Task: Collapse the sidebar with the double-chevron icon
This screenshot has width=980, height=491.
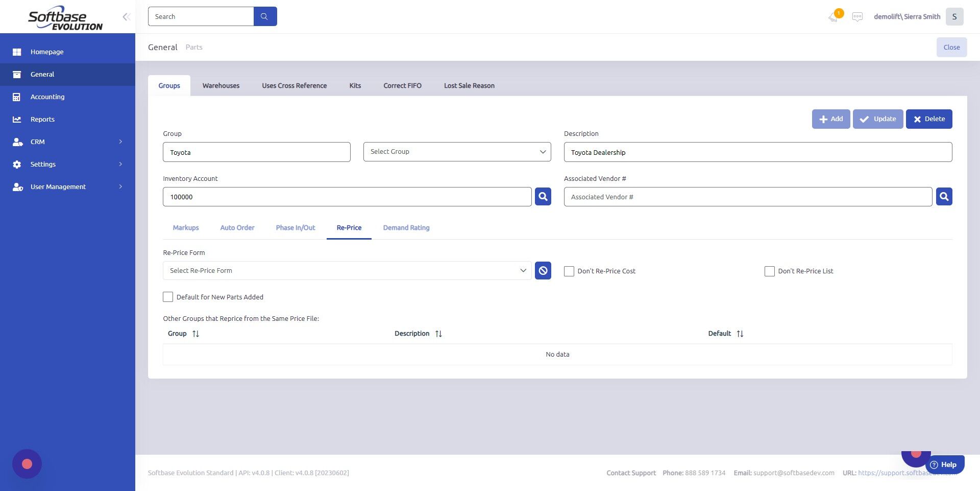Action: pos(126,17)
